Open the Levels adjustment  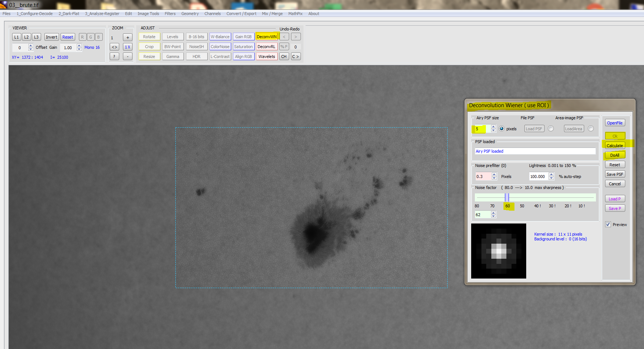click(x=173, y=37)
